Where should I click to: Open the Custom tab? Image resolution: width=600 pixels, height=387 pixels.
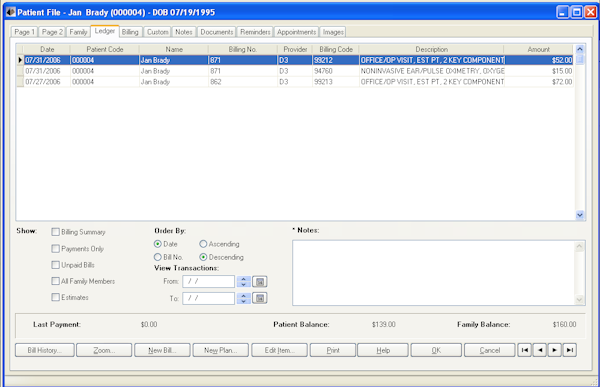pyautogui.click(x=158, y=32)
